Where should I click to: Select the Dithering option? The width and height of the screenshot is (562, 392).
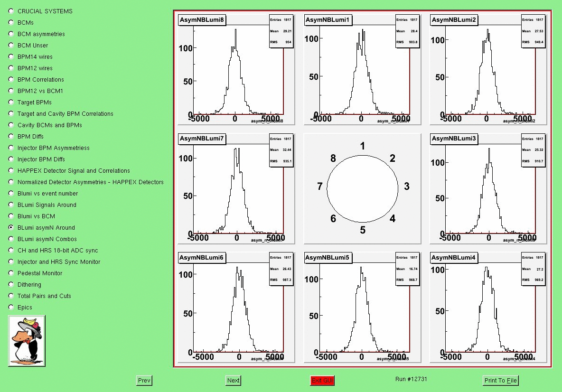tap(11, 284)
